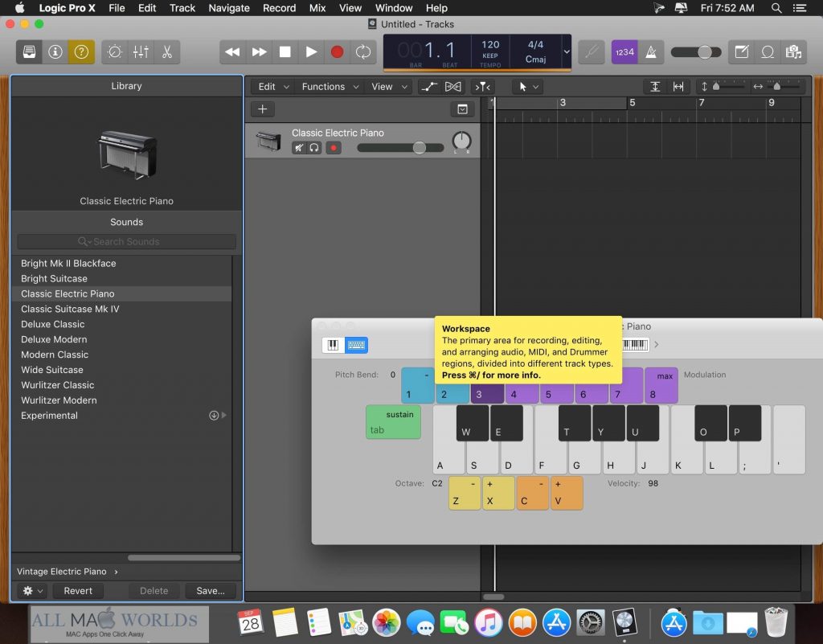Toggle the Library panel button
823x644 pixels.
coord(30,52)
